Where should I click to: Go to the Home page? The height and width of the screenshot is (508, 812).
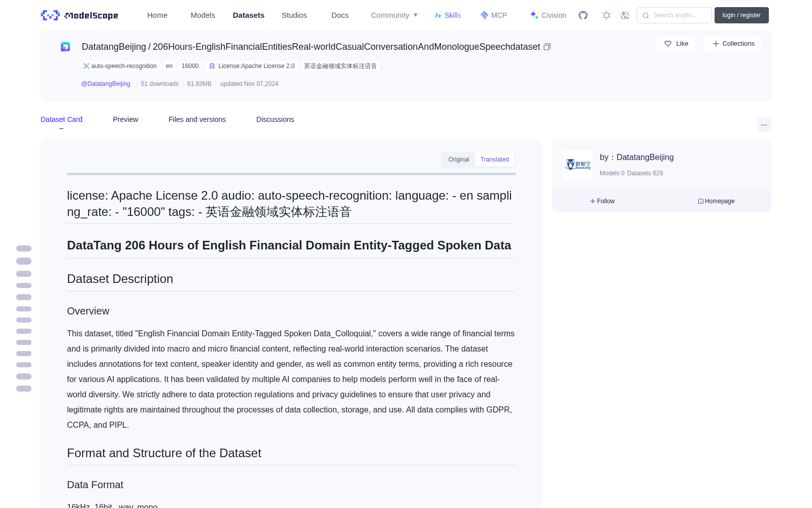pyautogui.click(x=157, y=15)
